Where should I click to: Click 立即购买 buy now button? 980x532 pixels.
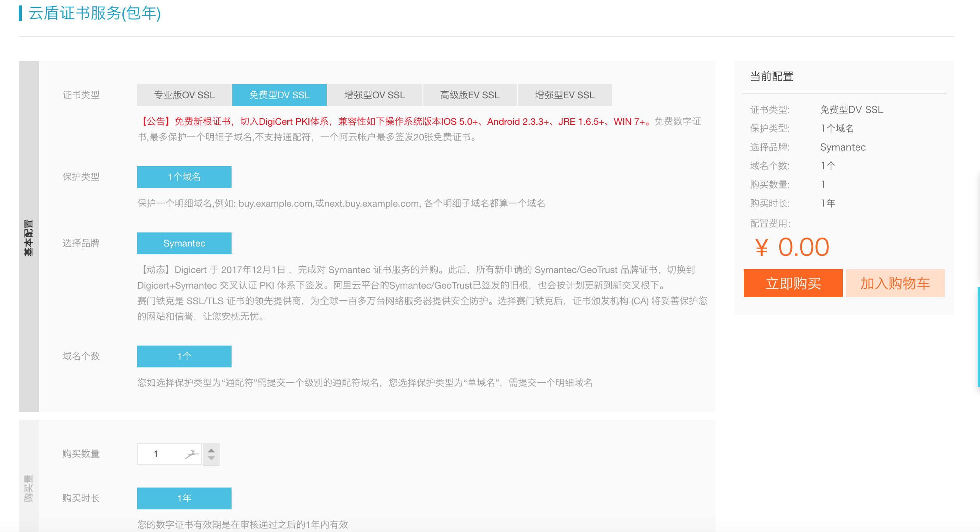click(793, 283)
